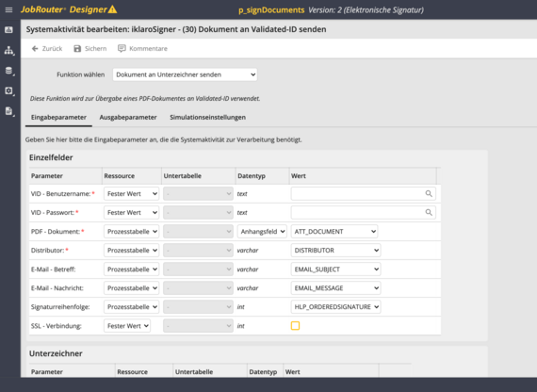Screen dimensions: 537x392
Task: Open the Funktion wählen dropdown
Action: [185, 74]
